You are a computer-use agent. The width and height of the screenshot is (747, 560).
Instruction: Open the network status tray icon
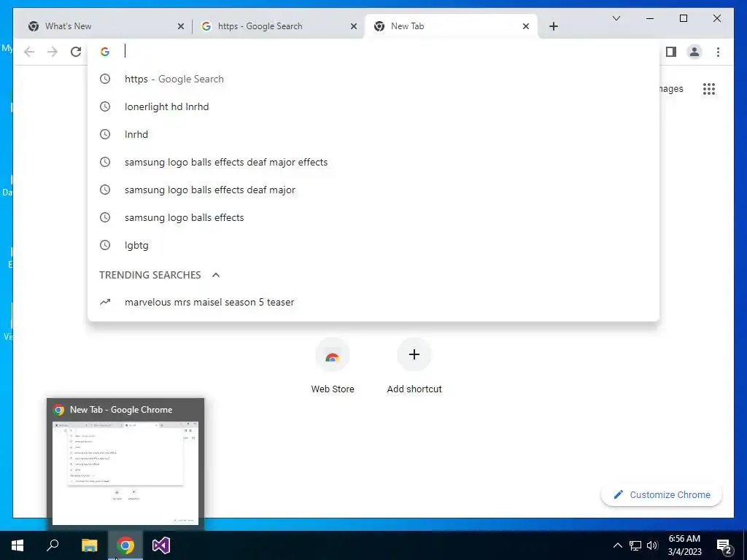pyautogui.click(x=635, y=545)
